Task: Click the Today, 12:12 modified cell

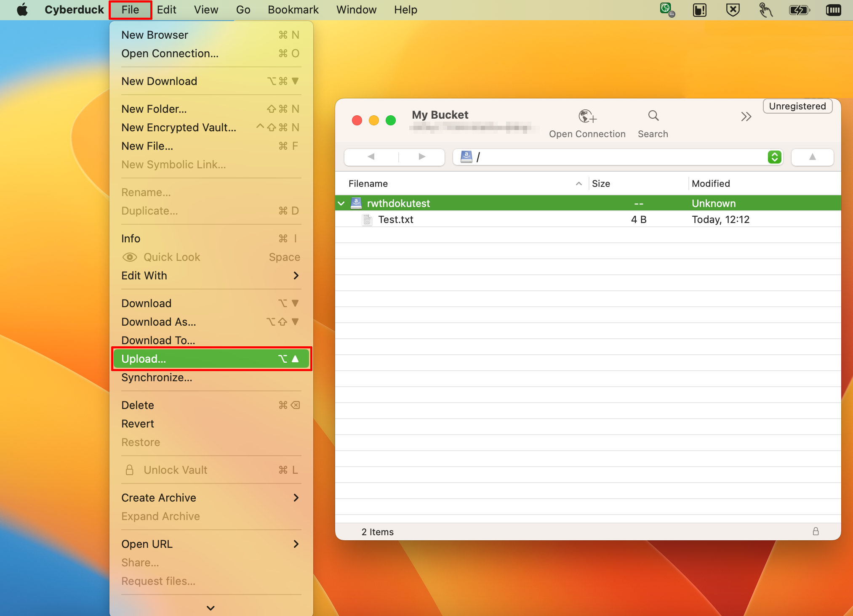Action: pos(720,220)
